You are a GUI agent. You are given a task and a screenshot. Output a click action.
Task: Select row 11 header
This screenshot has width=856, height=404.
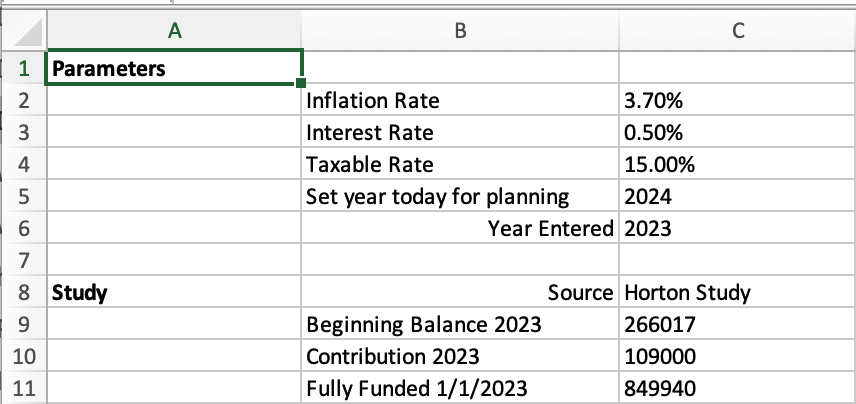pyautogui.click(x=26, y=389)
